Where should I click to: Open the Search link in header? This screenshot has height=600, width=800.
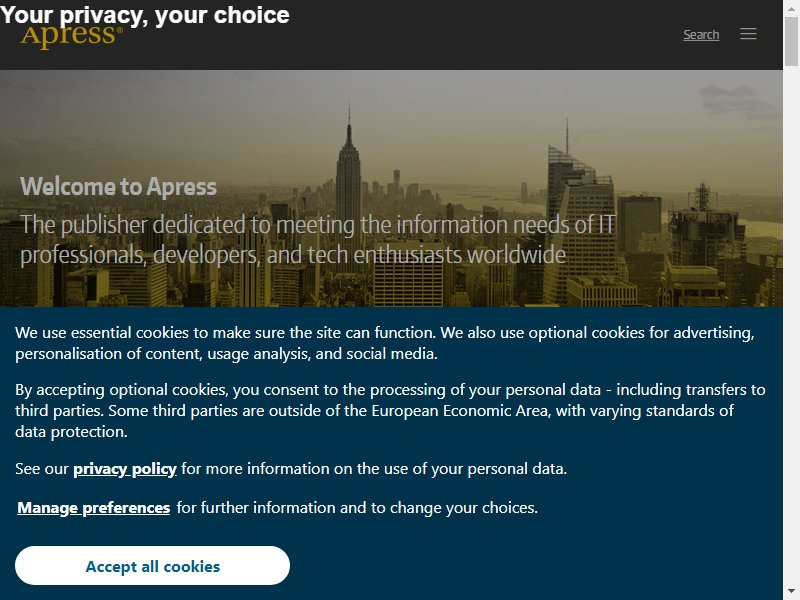(x=701, y=35)
